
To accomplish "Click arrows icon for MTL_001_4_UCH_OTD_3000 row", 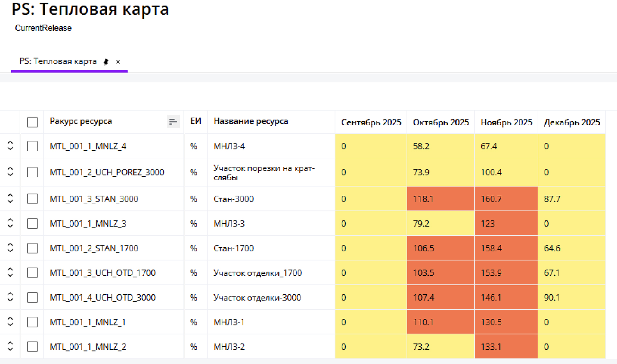I will (x=10, y=297).
